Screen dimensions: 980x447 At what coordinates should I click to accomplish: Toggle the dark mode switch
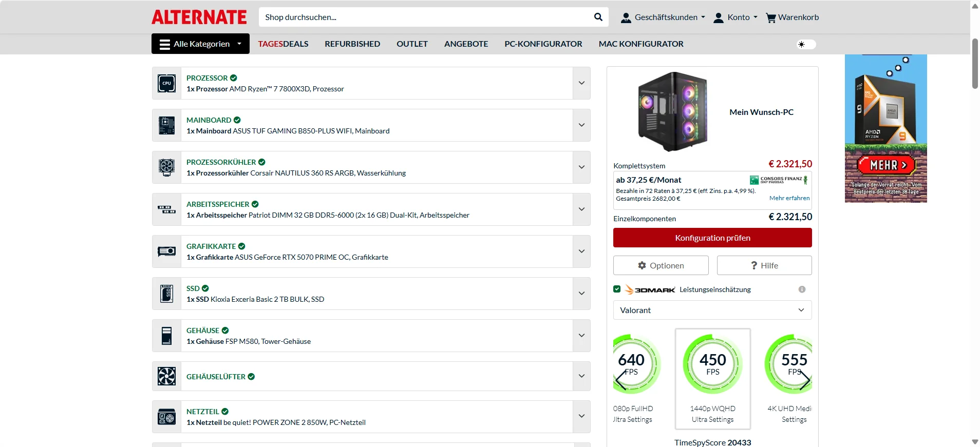pos(806,44)
